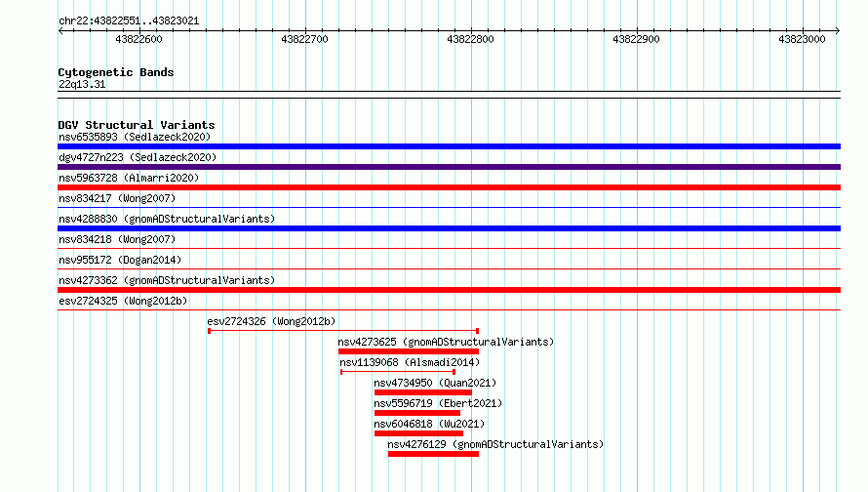This screenshot has width=868, height=492.
Task: Click the Cytogenetic Bands track title
Action: click(x=116, y=72)
